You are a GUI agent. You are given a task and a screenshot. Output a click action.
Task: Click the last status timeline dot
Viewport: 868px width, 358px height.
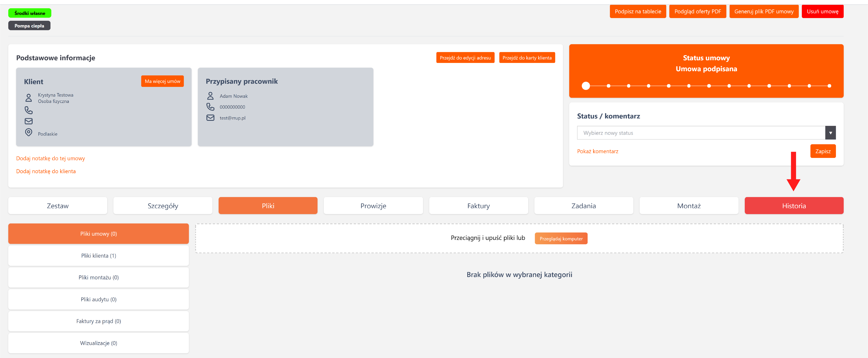pos(829,86)
